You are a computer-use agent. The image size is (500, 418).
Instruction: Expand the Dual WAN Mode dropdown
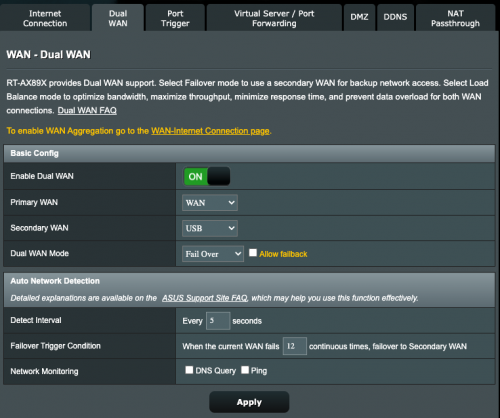[x=213, y=254]
